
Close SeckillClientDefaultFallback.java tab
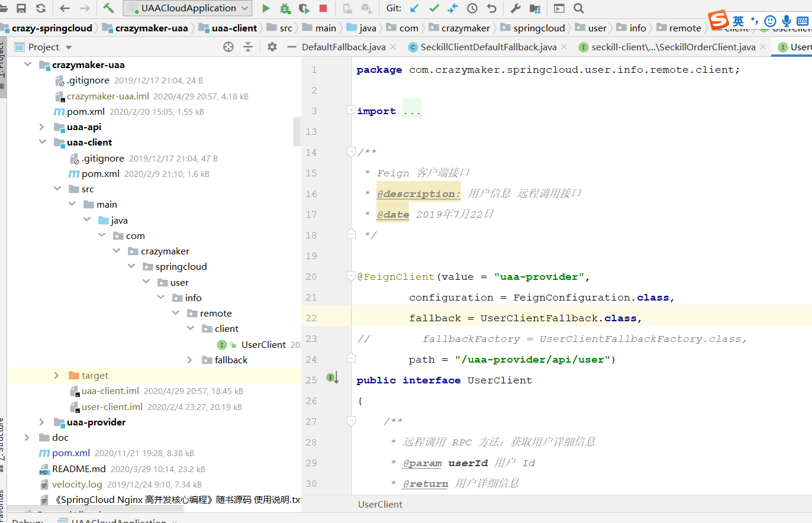coord(563,47)
